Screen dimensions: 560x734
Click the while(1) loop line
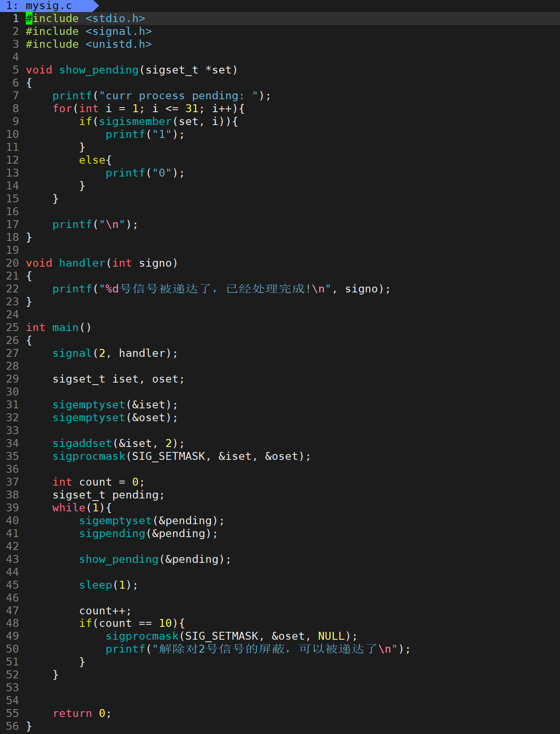click(x=82, y=508)
